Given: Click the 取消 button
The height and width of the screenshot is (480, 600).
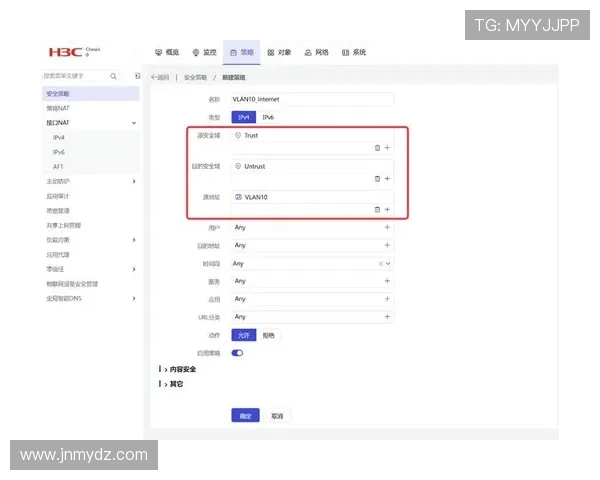Looking at the screenshot, I should tap(277, 415).
